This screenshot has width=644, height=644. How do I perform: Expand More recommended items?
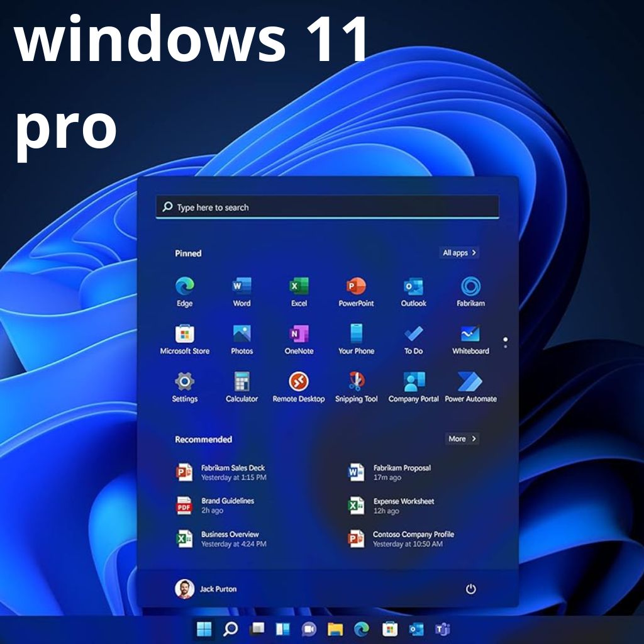click(462, 438)
